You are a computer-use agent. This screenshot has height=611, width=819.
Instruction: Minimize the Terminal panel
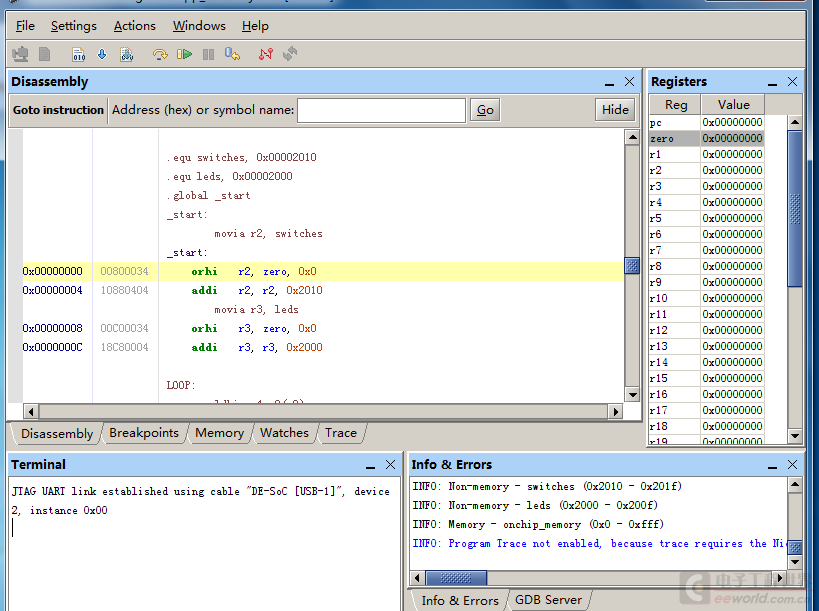tap(370, 465)
